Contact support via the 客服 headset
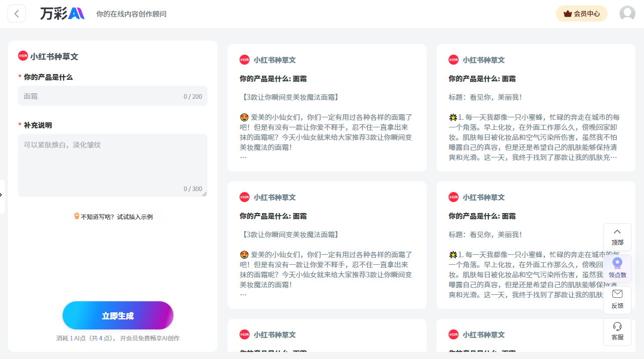The width and height of the screenshot is (644, 359). pos(617,332)
